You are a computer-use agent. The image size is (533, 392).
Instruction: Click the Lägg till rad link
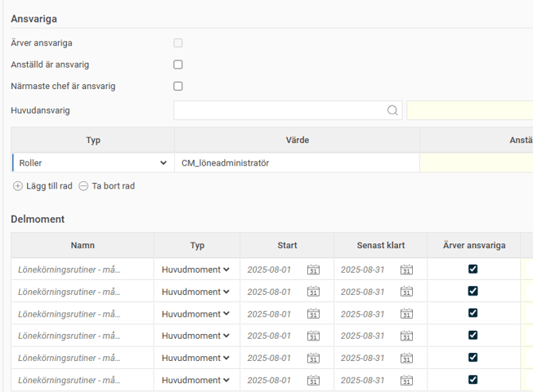point(49,186)
